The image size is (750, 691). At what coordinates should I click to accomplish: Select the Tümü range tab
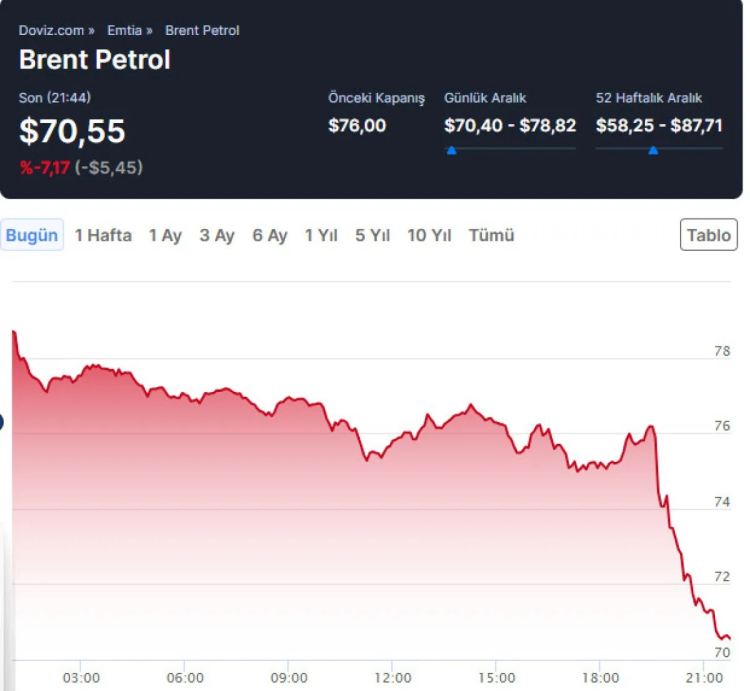pyautogui.click(x=491, y=235)
